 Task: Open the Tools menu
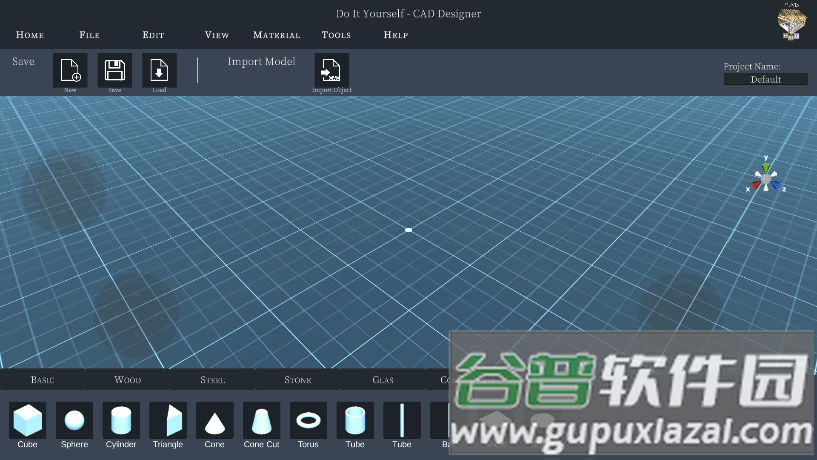[336, 35]
